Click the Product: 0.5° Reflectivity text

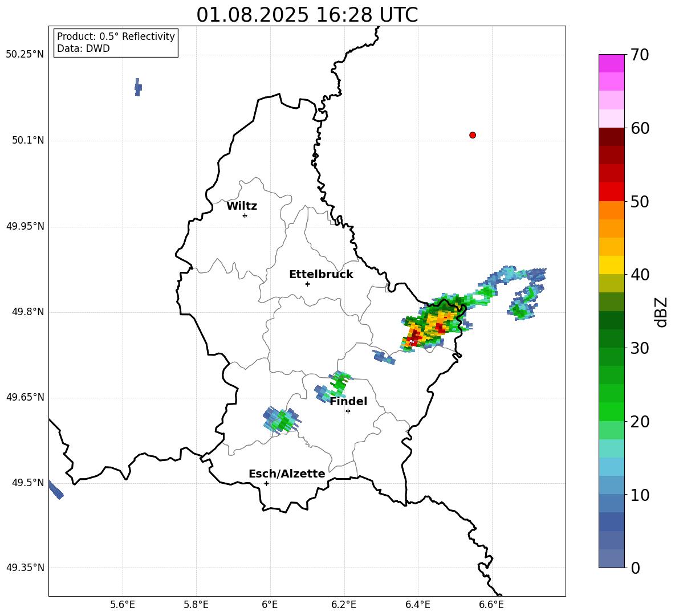point(116,36)
